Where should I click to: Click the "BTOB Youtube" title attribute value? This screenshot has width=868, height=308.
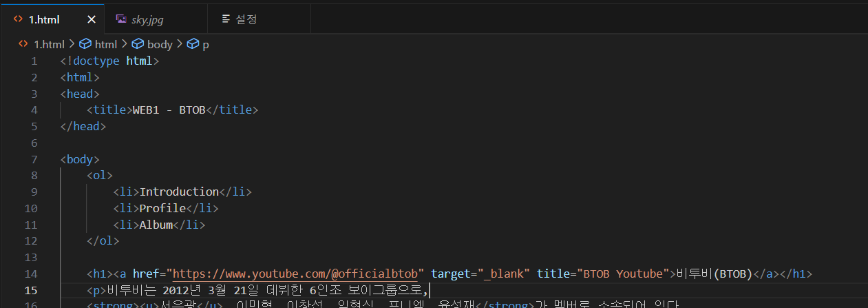point(624,274)
